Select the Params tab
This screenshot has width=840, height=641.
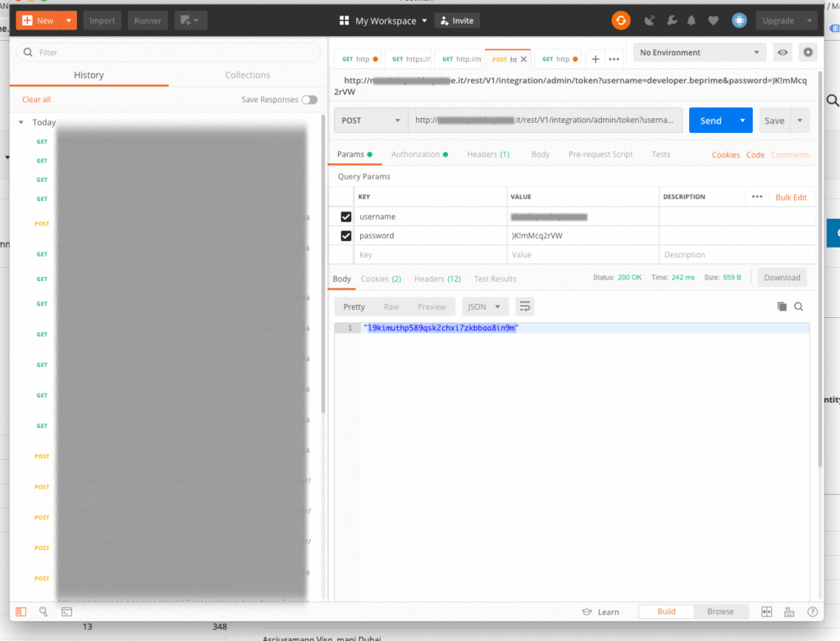coord(354,154)
